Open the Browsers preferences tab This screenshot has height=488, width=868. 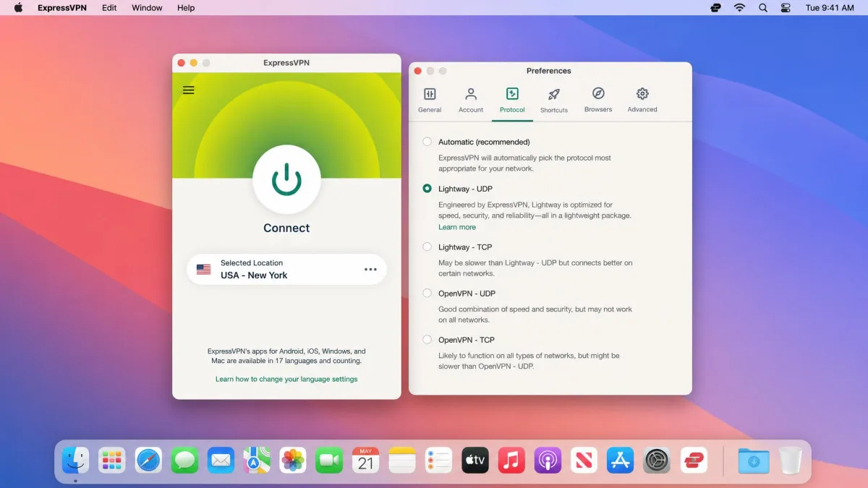(x=598, y=100)
